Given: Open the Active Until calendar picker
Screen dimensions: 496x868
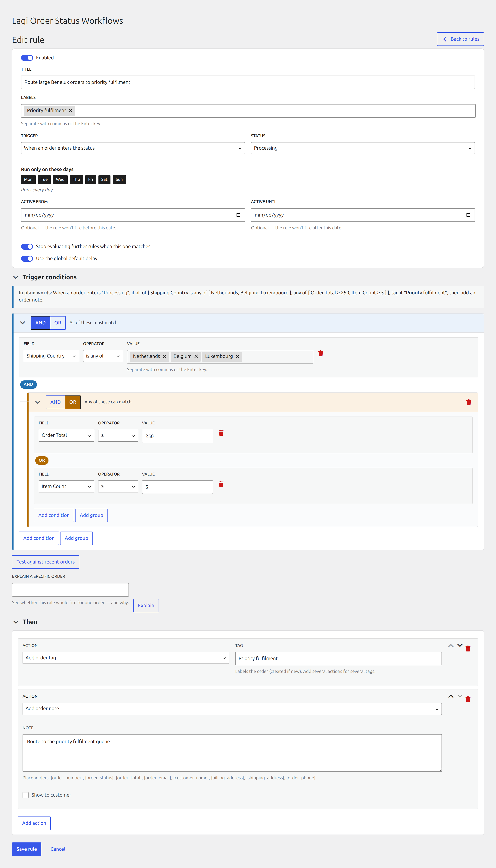Looking at the screenshot, I should pos(468,215).
